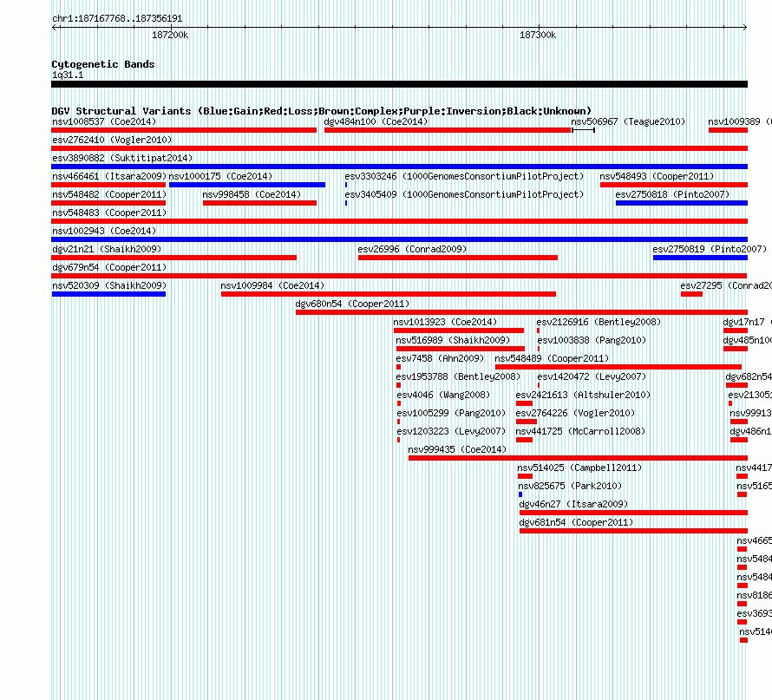The image size is (772, 700).
Task: Click the blue bar under nsv1000175
Action: [246, 185]
